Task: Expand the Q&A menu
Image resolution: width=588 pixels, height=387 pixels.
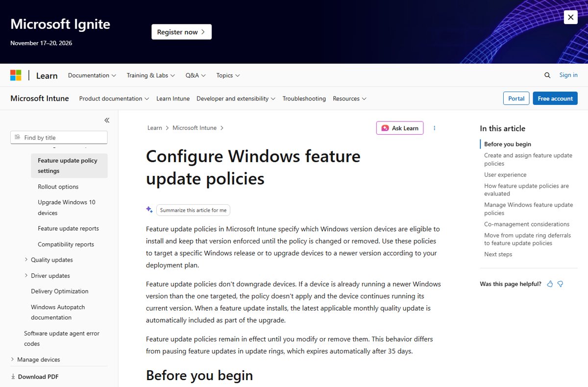Action: pos(196,75)
